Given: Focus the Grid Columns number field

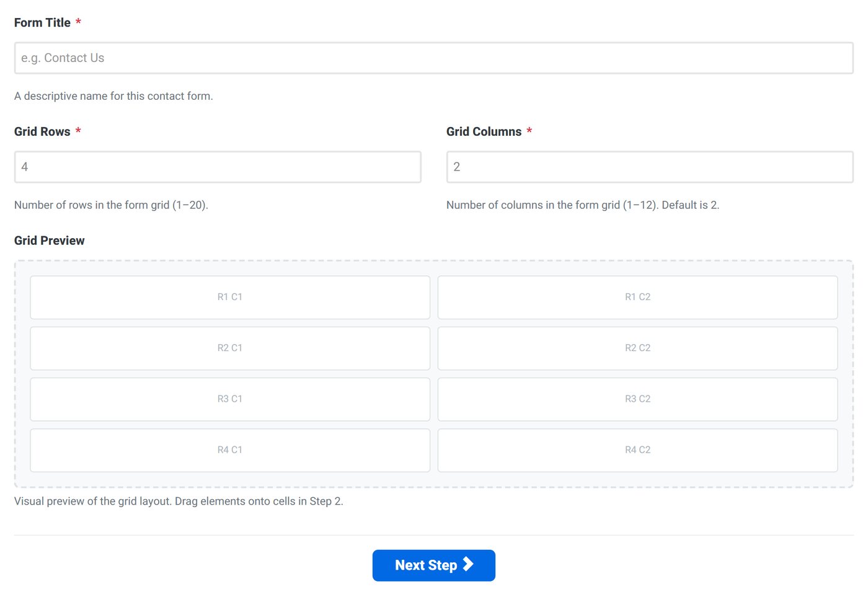Looking at the screenshot, I should pos(650,167).
